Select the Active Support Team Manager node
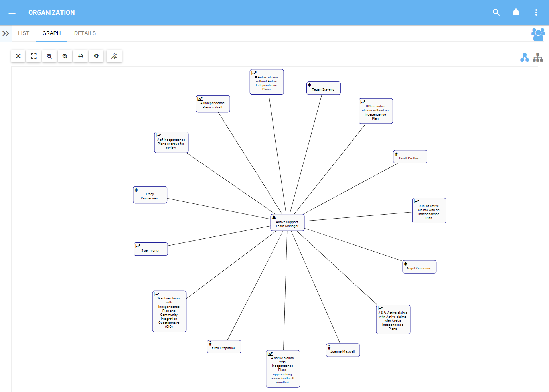549x392 pixels. pos(287,223)
